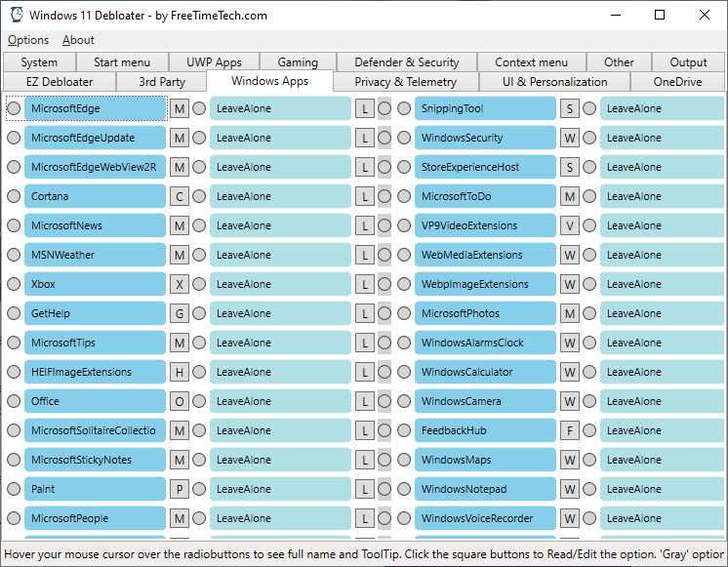The width and height of the screenshot is (728, 567).
Task: Click the 'G' square button beside GetHelp
Action: pos(180,313)
